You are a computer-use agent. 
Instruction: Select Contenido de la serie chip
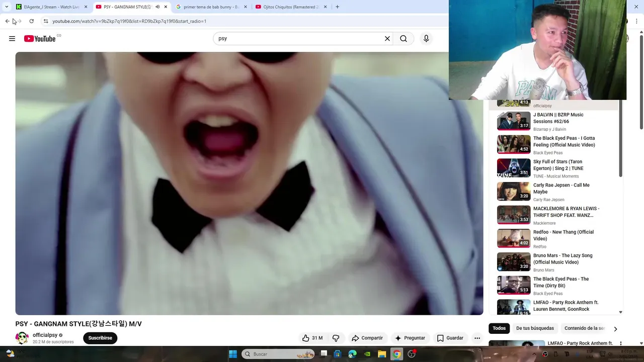coord(584,328)
